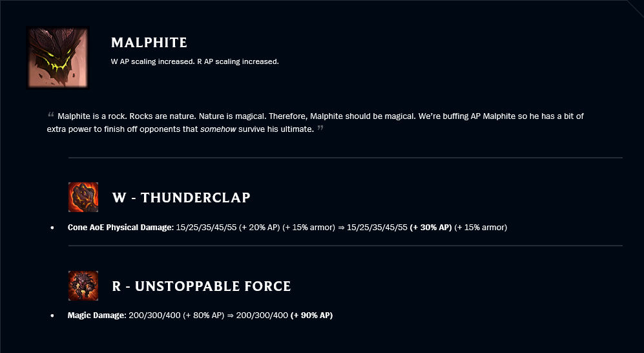Click the summary 'W AP scaling increased' text

tap(153, 61)
